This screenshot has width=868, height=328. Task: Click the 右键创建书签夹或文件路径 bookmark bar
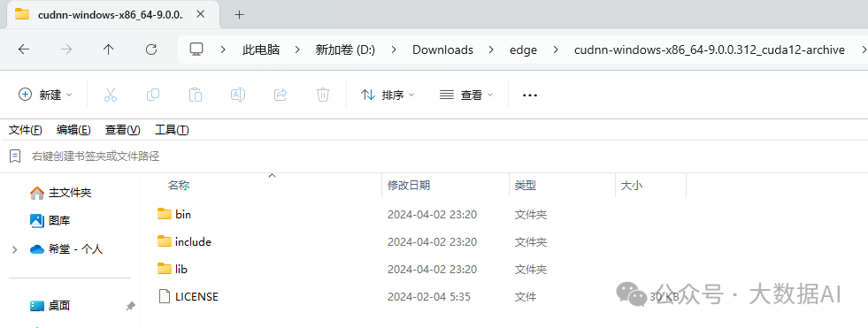[96, 156]
